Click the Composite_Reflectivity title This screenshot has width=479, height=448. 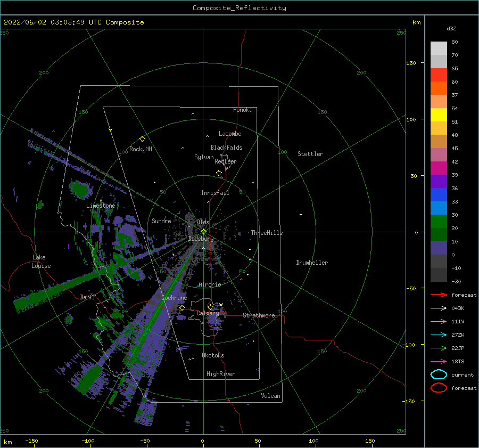click(x=239, y=8)
